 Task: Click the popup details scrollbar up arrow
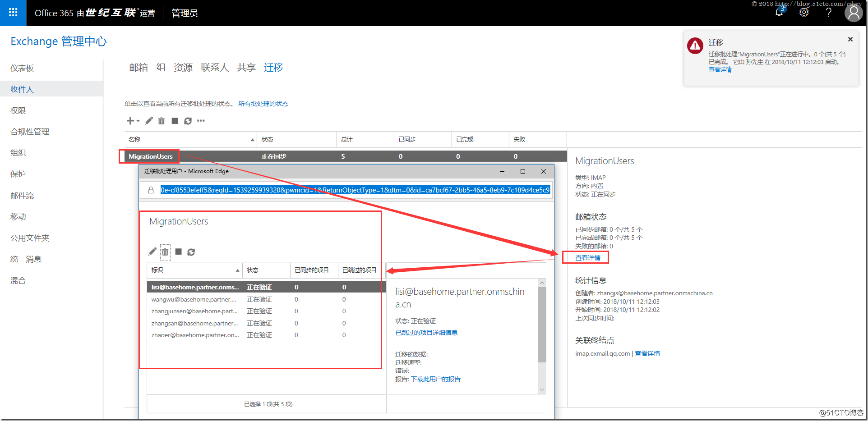tap(542, 283)
